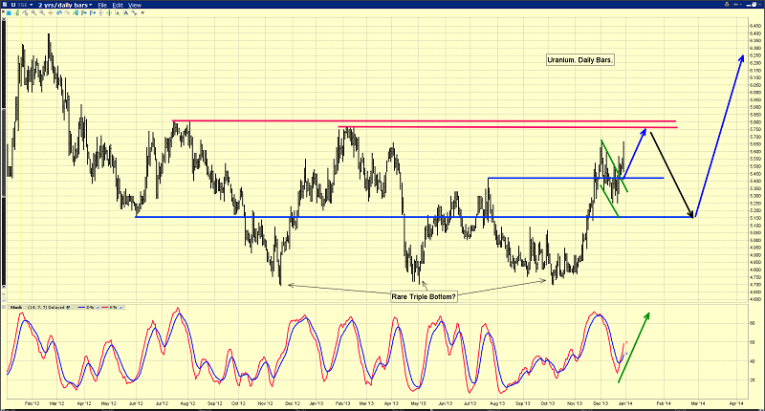Select the 'Uranium. Daily Bars.' text box

coord(580,61)
